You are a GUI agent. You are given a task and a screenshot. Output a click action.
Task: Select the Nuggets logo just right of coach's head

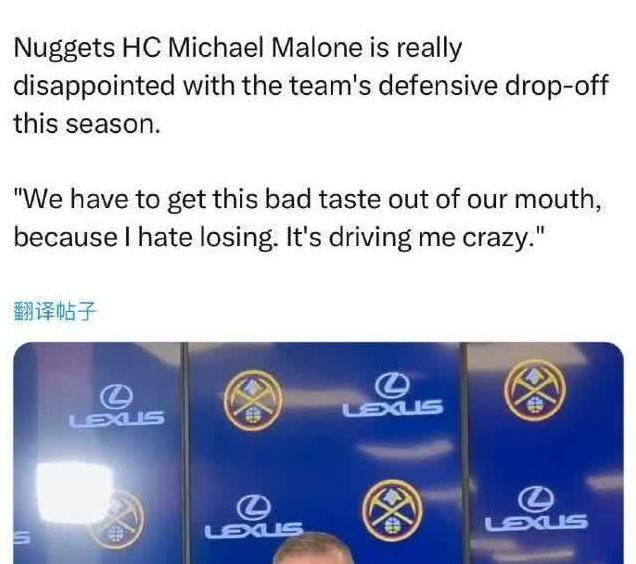392,510
